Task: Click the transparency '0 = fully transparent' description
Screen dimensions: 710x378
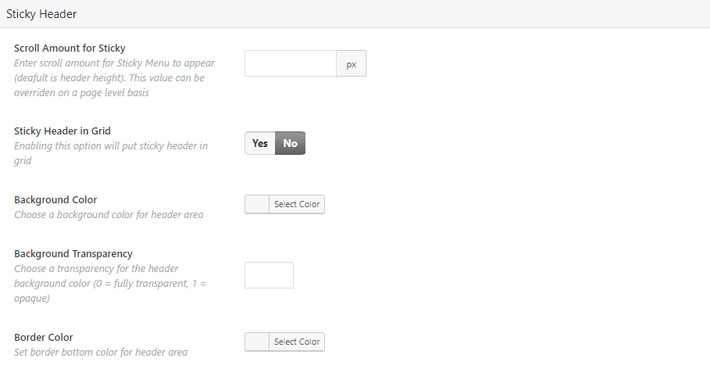Action: pyautogui.click(x=110, y=283)
